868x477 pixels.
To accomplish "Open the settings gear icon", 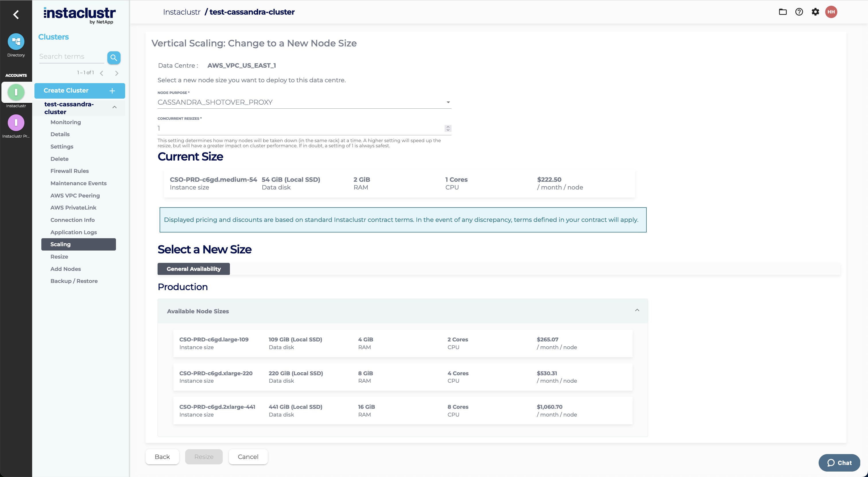I will coord(815,12).
